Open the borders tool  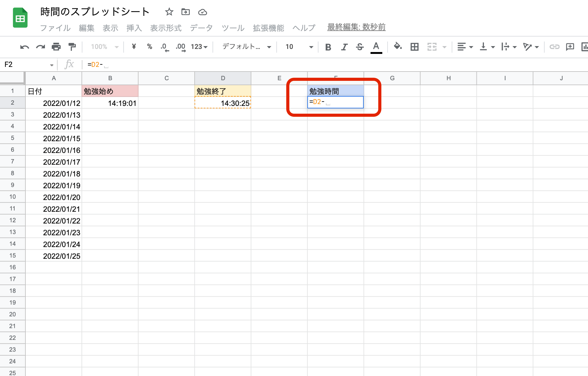(415, 47)
